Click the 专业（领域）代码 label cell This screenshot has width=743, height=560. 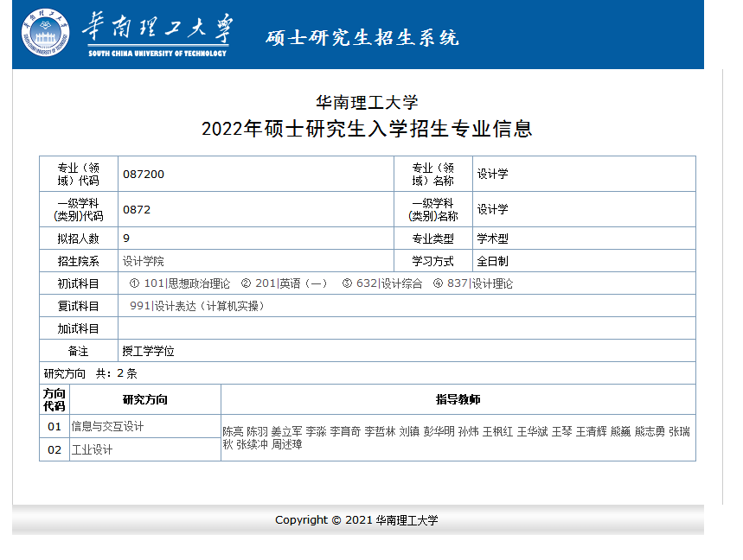tap(79, 175)
